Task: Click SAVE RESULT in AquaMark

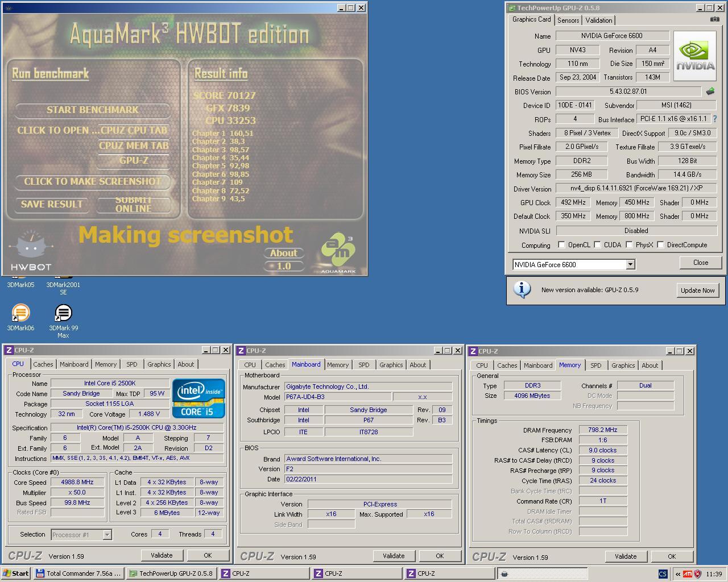Action: (x=52, y=204)
